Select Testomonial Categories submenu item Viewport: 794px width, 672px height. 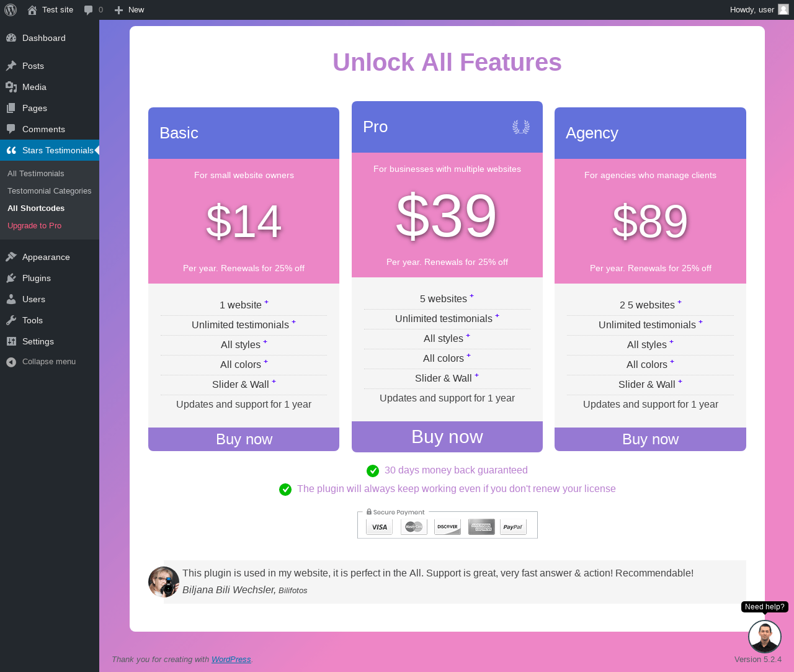click(50, 191)
